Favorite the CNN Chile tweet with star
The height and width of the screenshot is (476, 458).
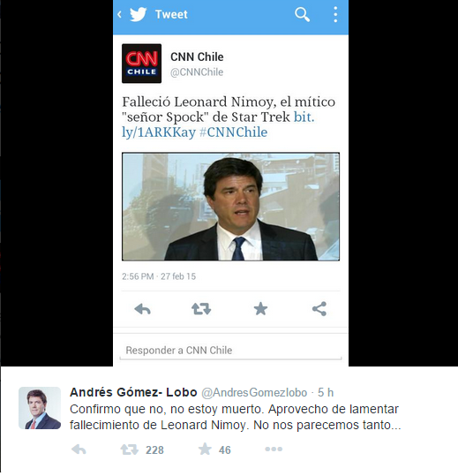click(x=260, y=309)
